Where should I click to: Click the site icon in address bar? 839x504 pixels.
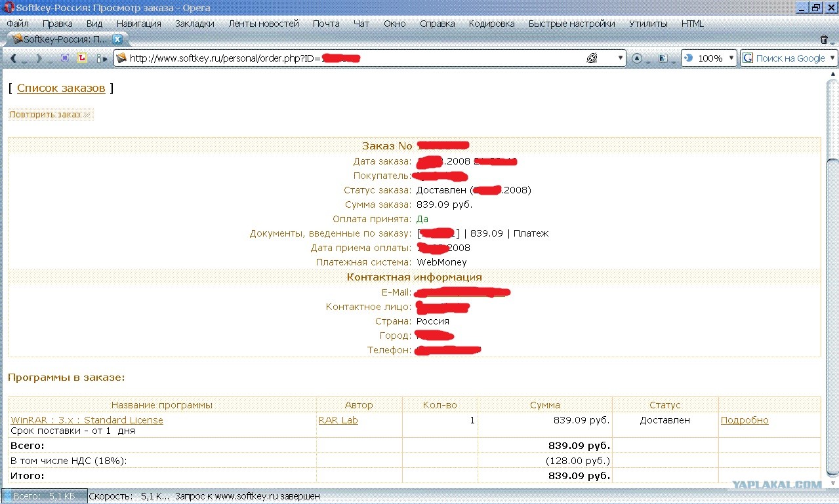pyautogui.click(x=121, y=58)
